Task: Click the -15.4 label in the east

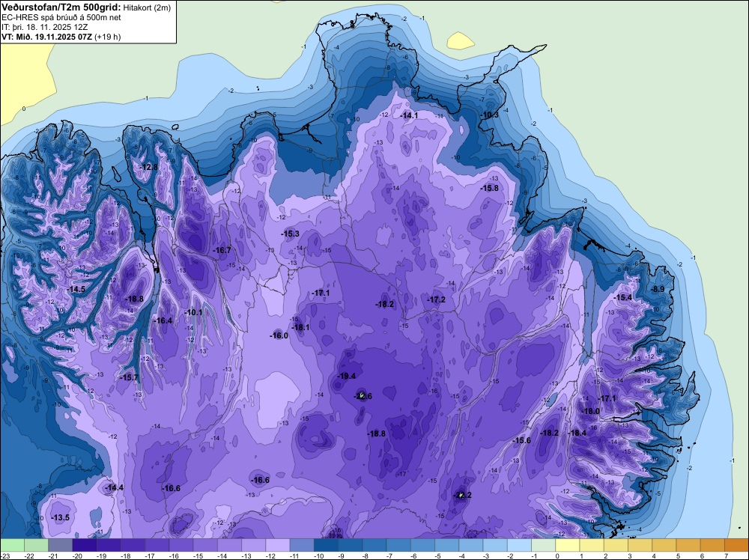Action: 623,297
